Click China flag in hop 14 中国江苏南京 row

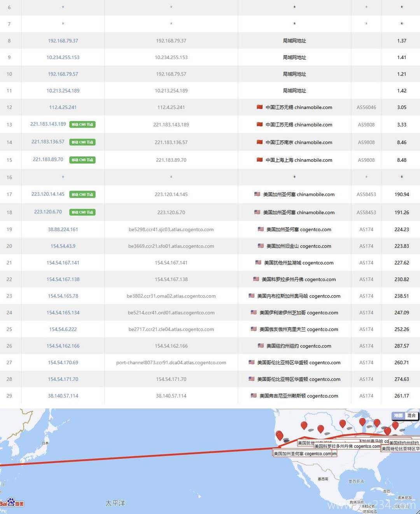click(259, 142)
